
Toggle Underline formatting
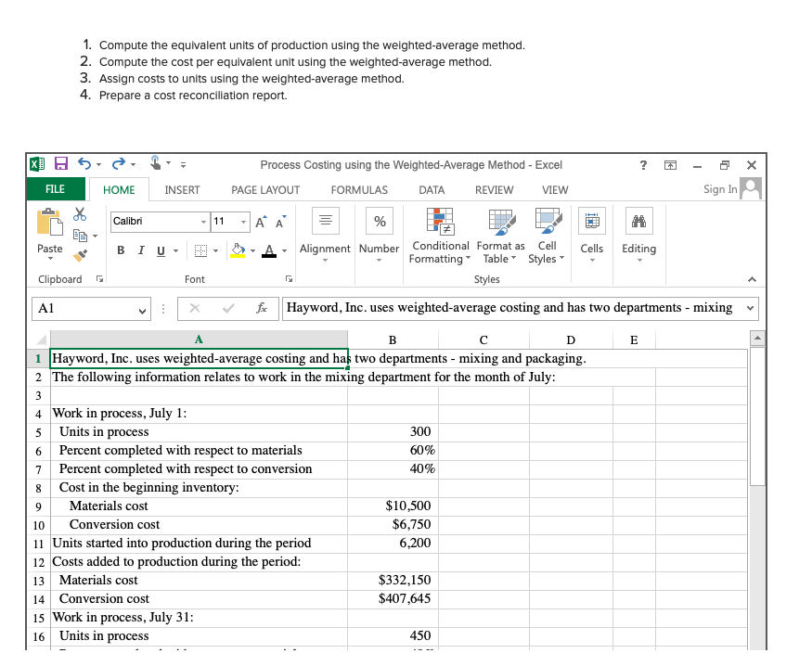(161, 251)
